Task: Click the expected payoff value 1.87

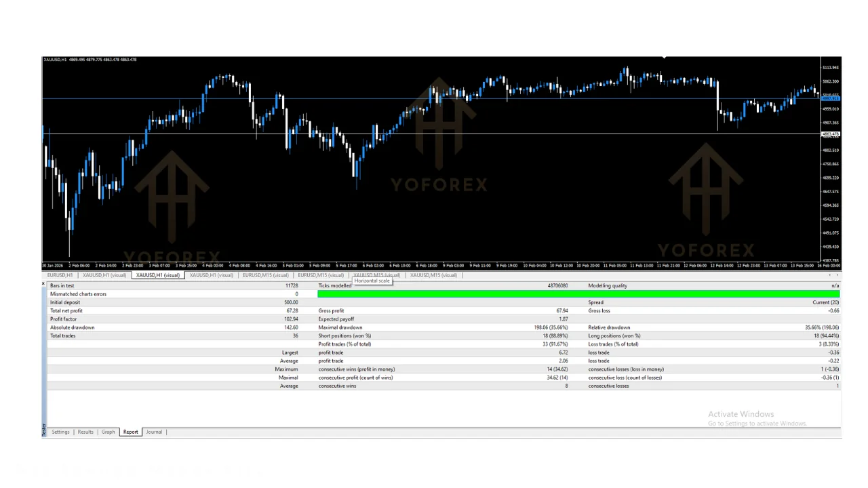Action: 564,319
